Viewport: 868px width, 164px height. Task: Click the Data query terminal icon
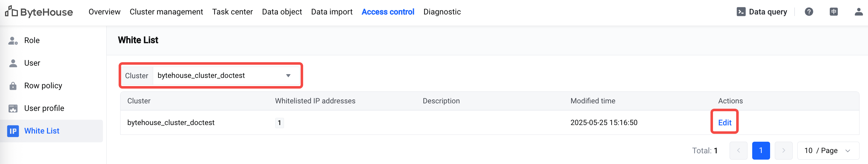point(741,12)
